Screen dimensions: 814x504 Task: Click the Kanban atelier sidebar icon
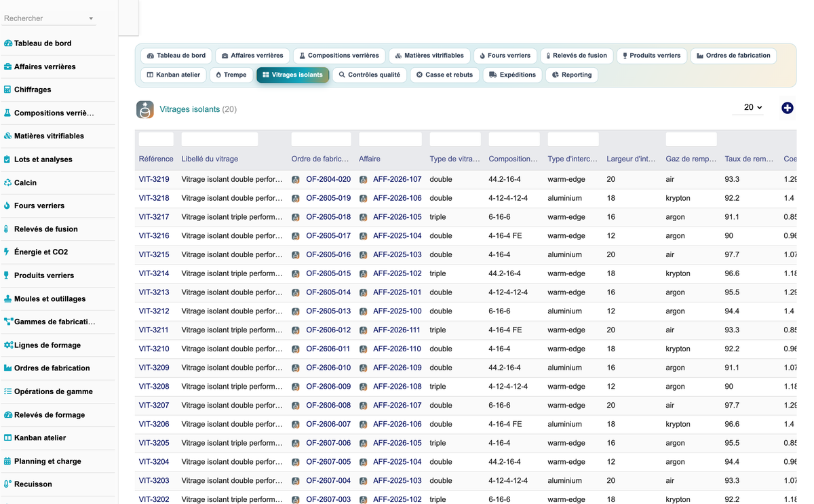(8, 438)
